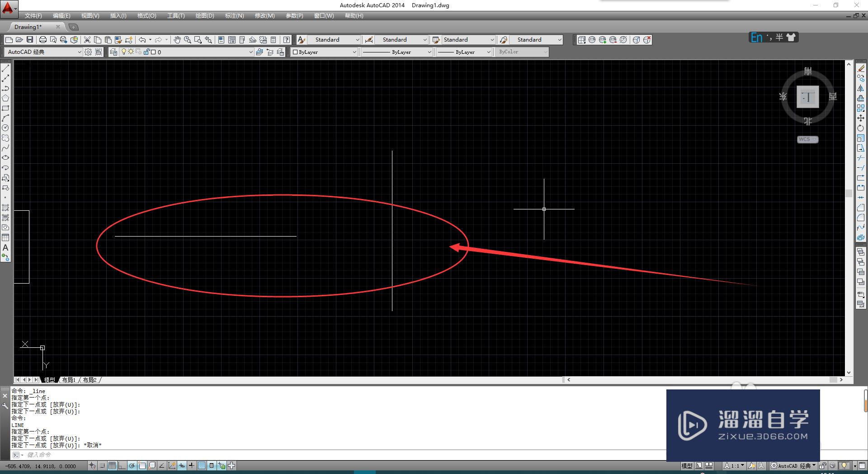
Task: Click the AutoCAD application A logo button
Action: [9, 9]
